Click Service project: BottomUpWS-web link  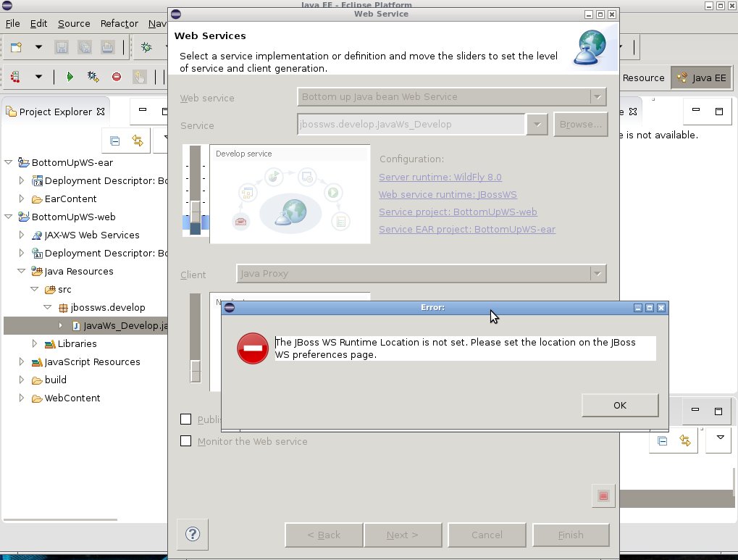click(458, 212)
